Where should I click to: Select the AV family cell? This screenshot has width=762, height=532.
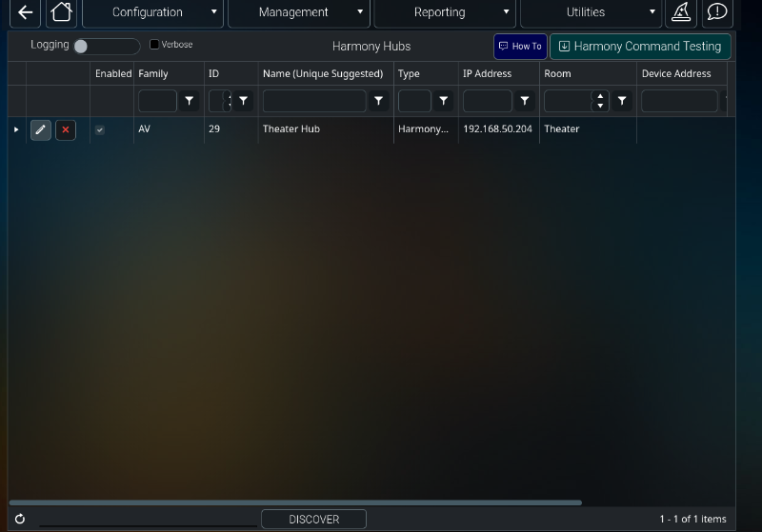pos(169,129)
